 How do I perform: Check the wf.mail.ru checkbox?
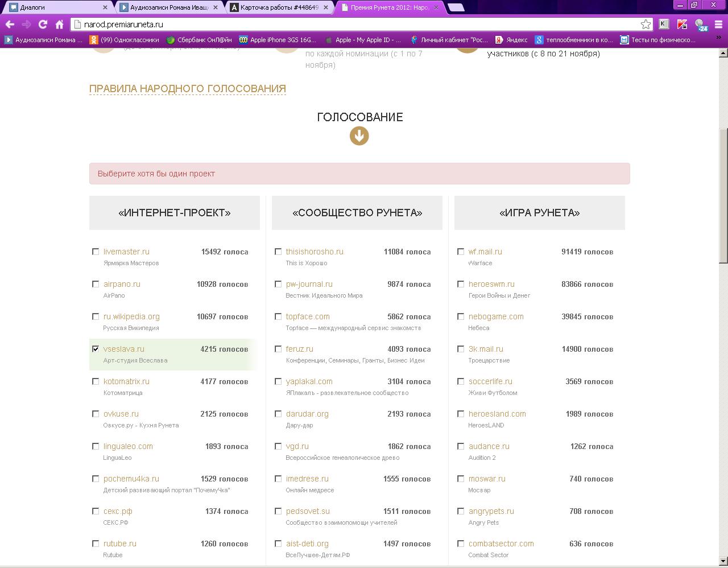(461, 252)
